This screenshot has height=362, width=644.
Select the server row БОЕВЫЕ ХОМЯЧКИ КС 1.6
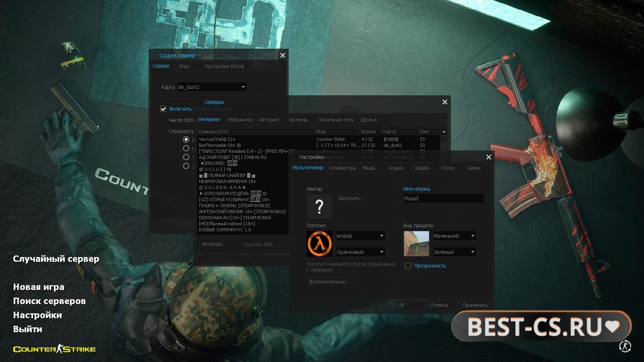243,230
